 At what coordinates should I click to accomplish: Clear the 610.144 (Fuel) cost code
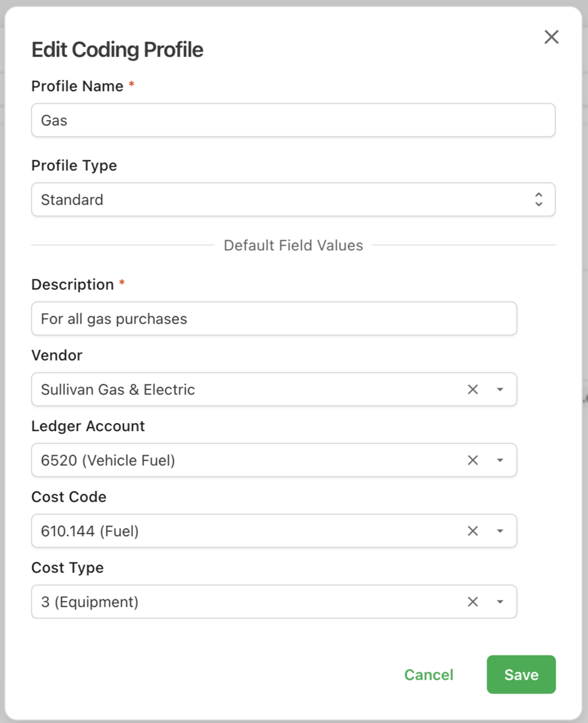coord(472,531)
